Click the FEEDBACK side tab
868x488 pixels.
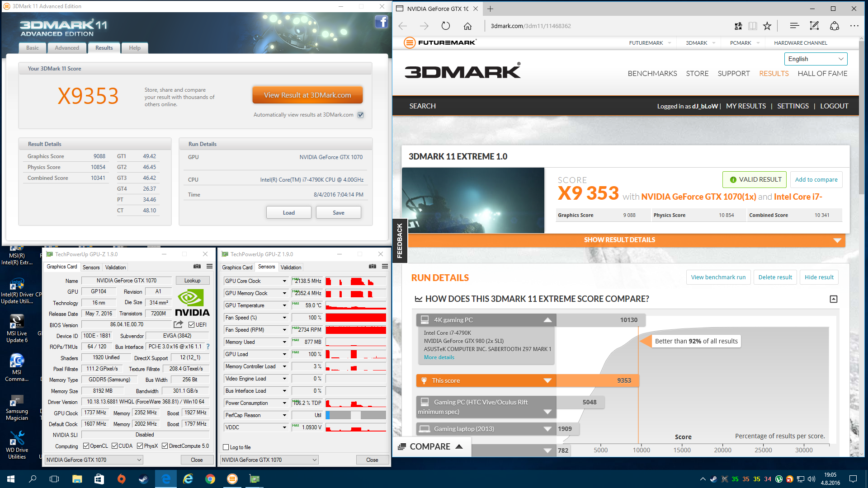(x=400, y=241)
